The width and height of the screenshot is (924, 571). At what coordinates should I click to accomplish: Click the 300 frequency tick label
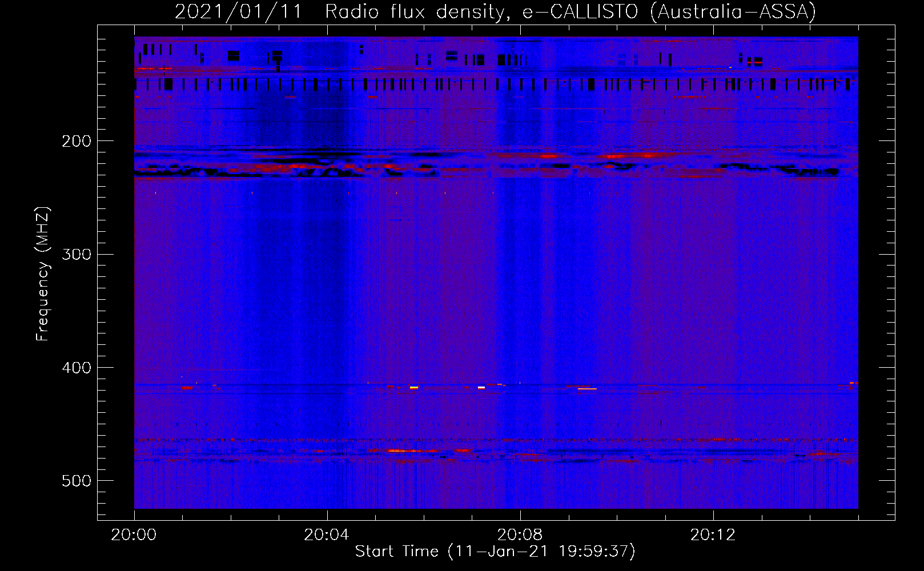(x=77, y=254)
